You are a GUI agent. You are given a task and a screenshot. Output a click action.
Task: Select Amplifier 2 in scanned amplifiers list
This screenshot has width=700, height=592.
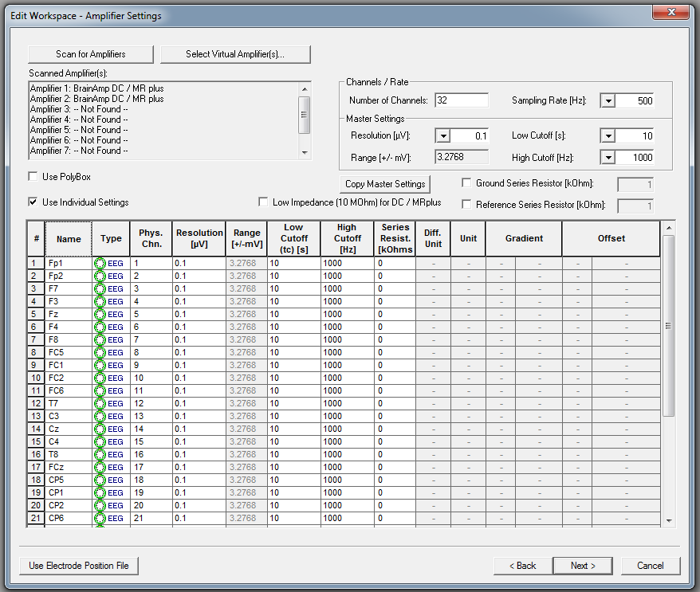[x=96, y=99]
